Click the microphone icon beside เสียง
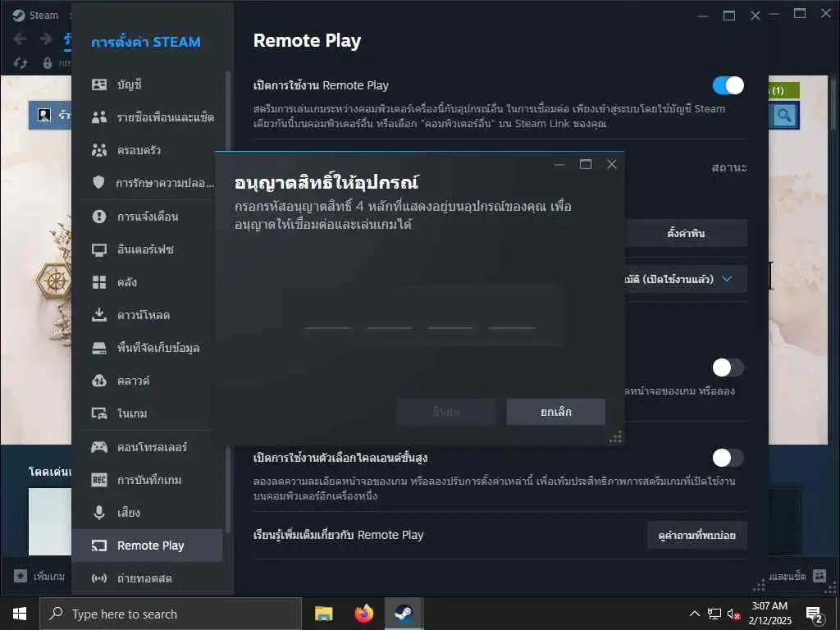This screenshot has width=840, height=630. coord(99,513)
